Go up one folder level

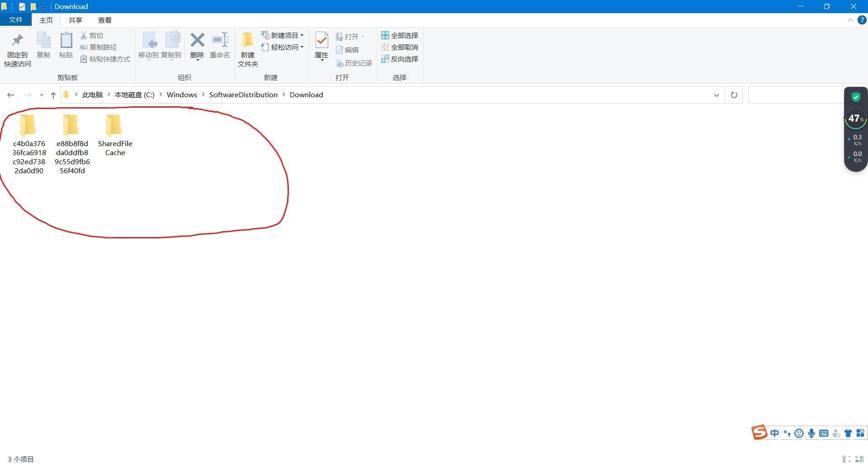point(53,95)
